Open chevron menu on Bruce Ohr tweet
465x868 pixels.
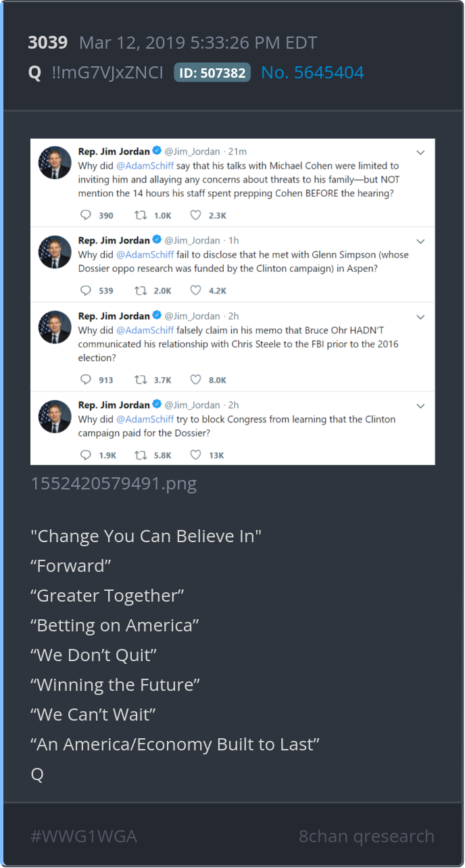(x=420, y=317)
